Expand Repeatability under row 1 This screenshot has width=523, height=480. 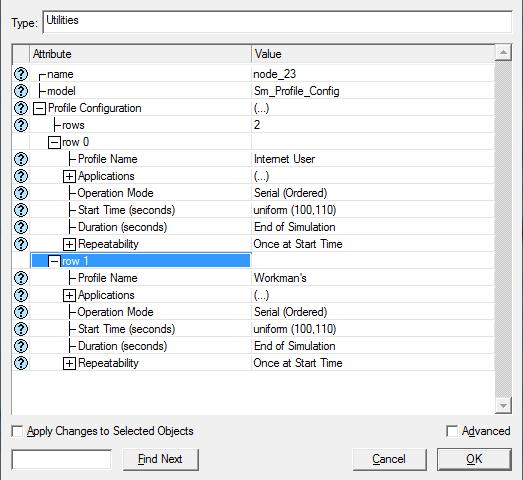coord(69,364)
